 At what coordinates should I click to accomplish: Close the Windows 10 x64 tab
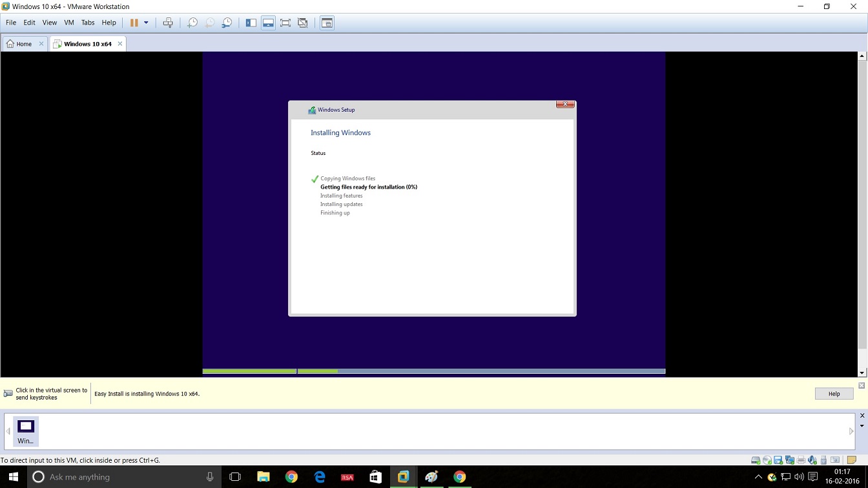[119, 44]
